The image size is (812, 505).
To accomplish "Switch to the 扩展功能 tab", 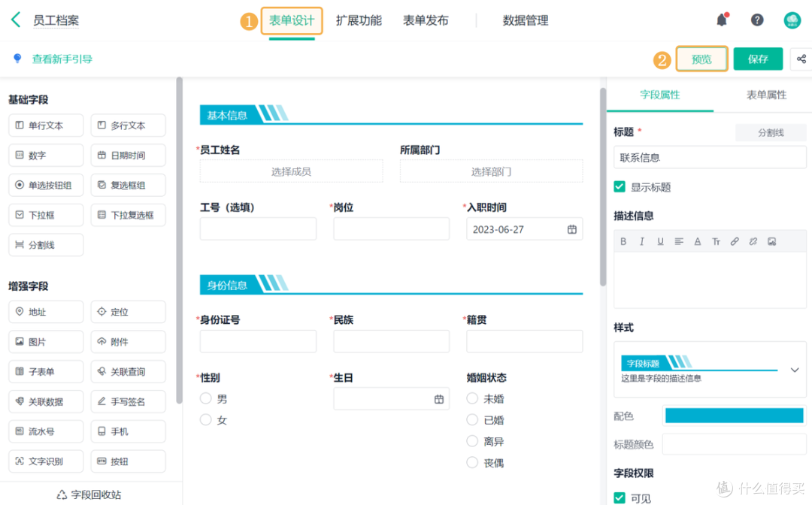I will (359, 21).
